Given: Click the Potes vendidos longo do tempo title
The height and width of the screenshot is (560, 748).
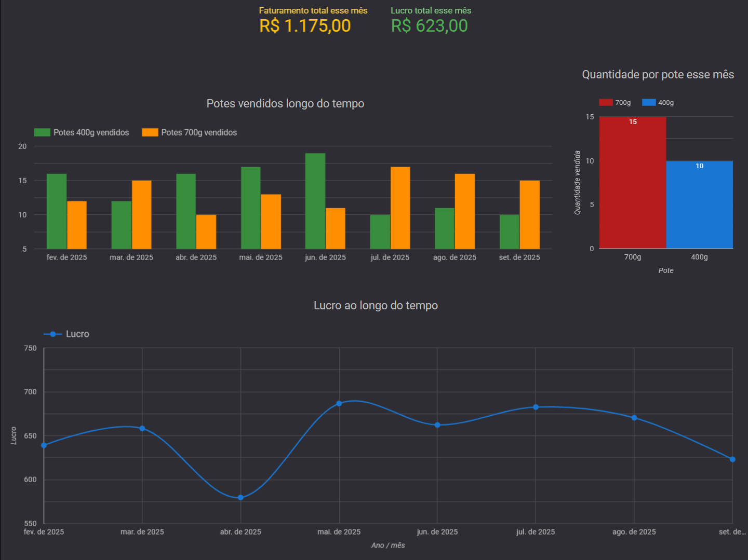Looking at the screenshot, I should click(x=285, y=103).
